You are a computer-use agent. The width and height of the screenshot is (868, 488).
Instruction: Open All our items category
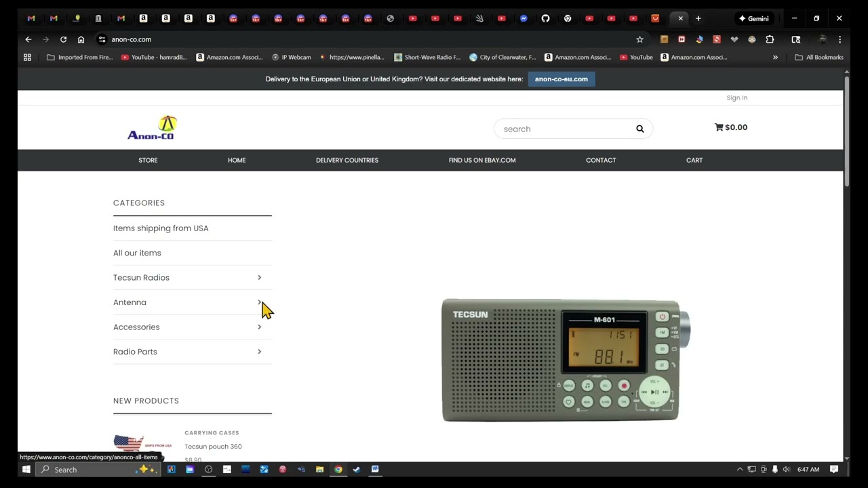(x=137, y=253)
